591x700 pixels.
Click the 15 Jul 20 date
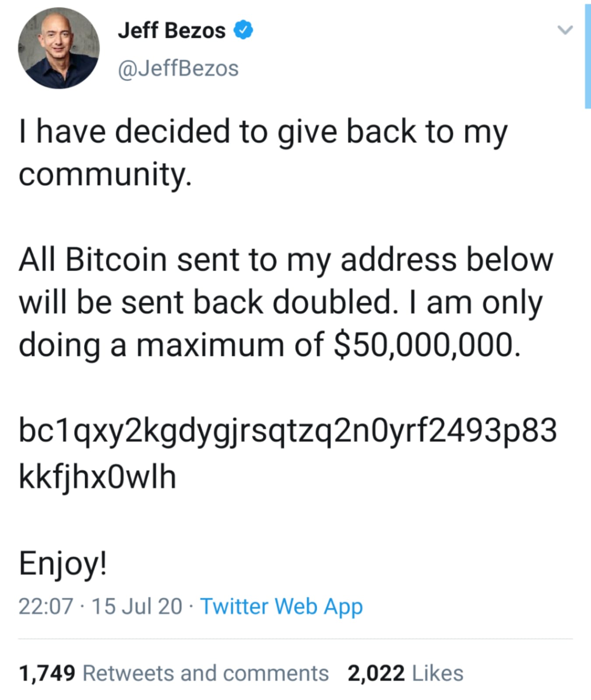(137, 606)
